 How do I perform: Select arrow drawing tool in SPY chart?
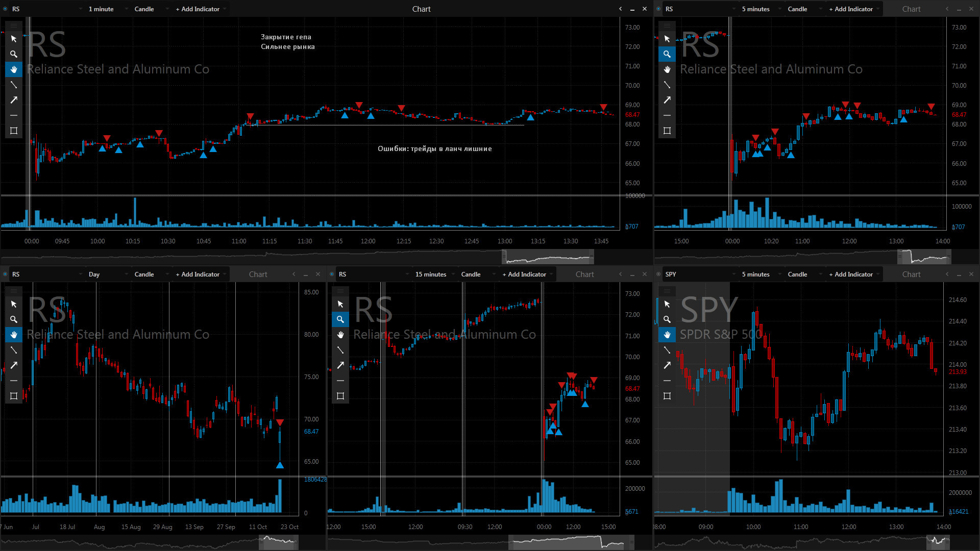[x=667, y=365]
